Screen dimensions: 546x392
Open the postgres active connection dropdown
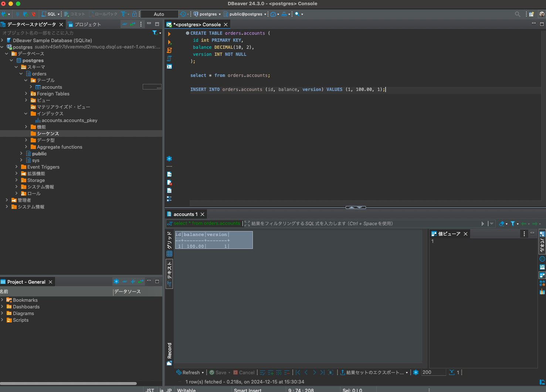[x=207, y=14]
